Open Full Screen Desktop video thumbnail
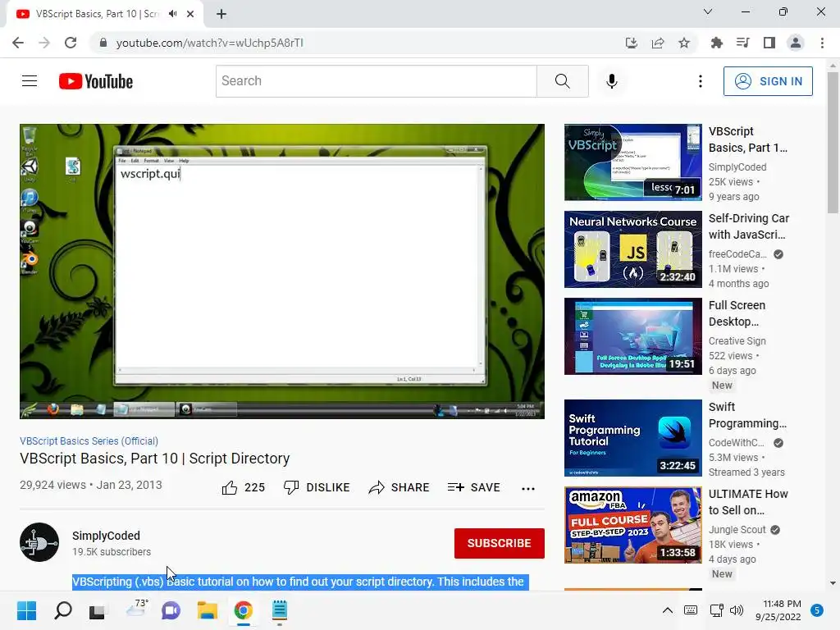Image resolution: width=840 pixels, height=630 pixels. point(632,336)
